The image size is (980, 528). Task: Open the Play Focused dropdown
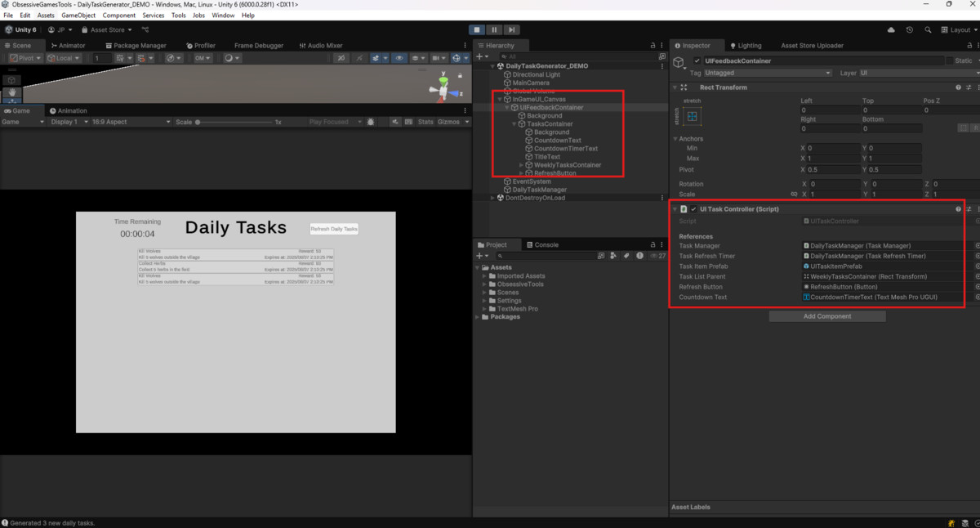tap(333, 122)
